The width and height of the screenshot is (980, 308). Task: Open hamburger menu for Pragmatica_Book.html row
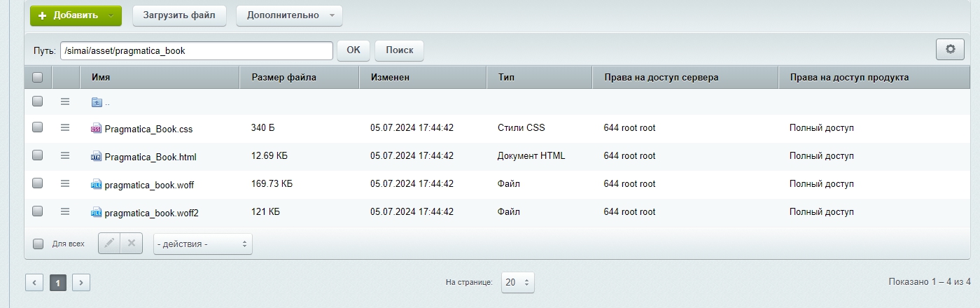(65, 155)
